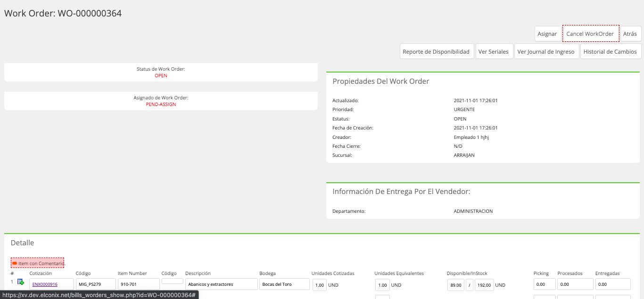Click the Asignar button
The height and width of the screenshot is (299, 644).
click(x=547, y=34)
